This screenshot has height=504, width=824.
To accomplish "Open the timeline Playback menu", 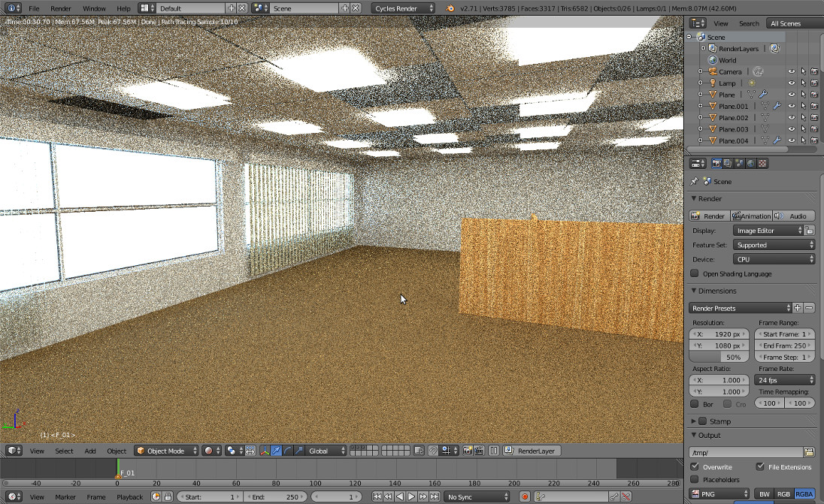I will coord(130,496).
